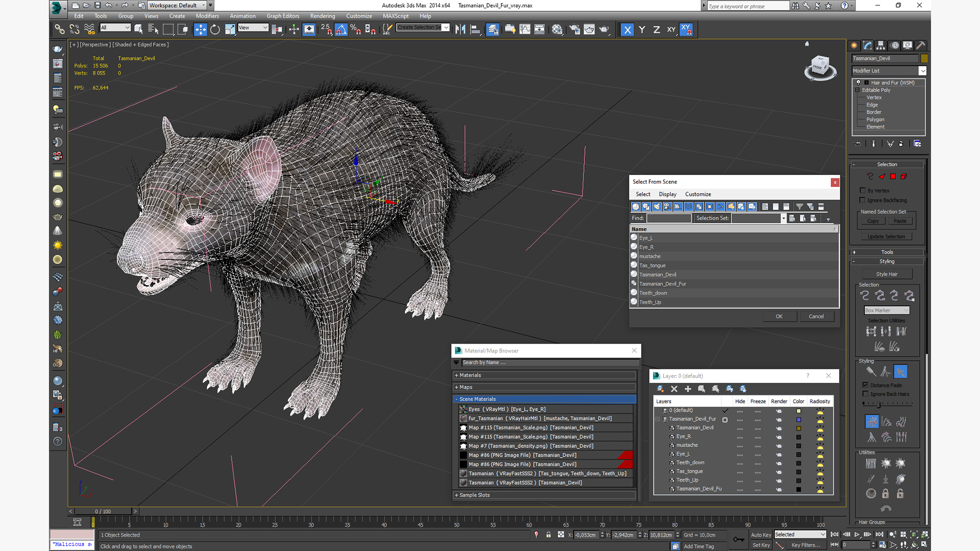This screenshot has width=980, height=551.
Task: Open the Modifiers menu
Action: [x=207, y=16]
